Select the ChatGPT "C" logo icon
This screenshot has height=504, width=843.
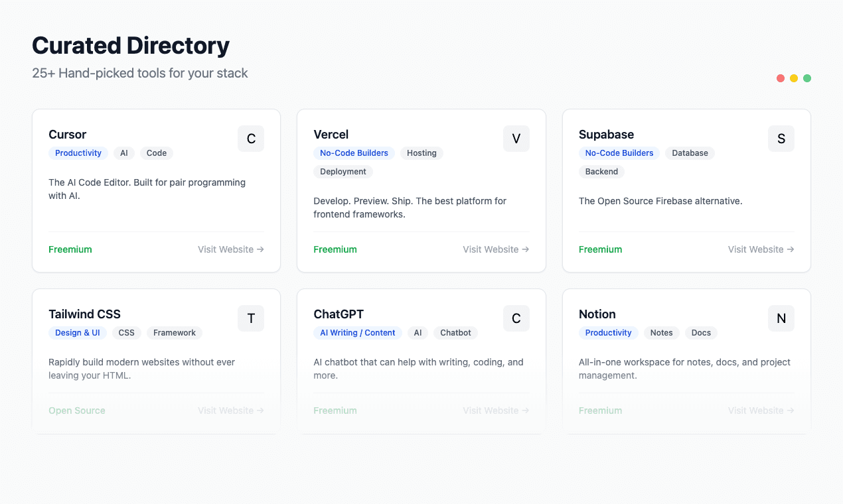(516, 318)
